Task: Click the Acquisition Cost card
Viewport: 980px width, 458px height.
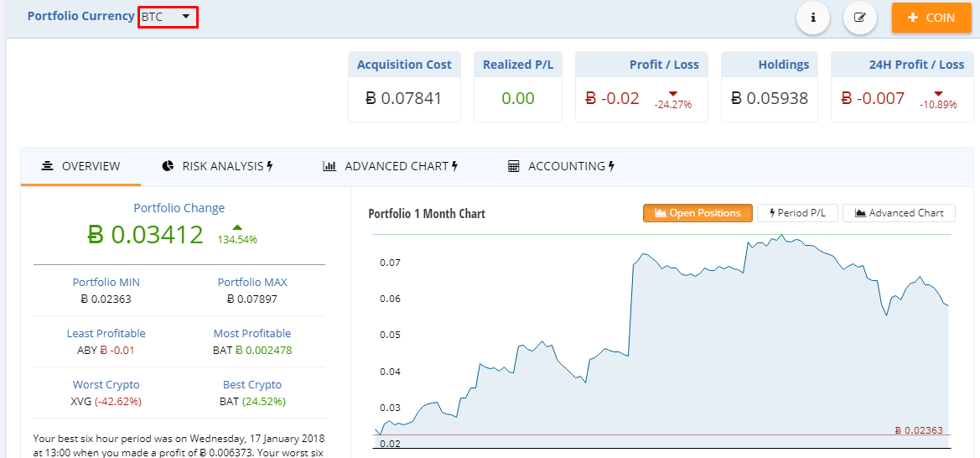Action: [x=403, y=86]
